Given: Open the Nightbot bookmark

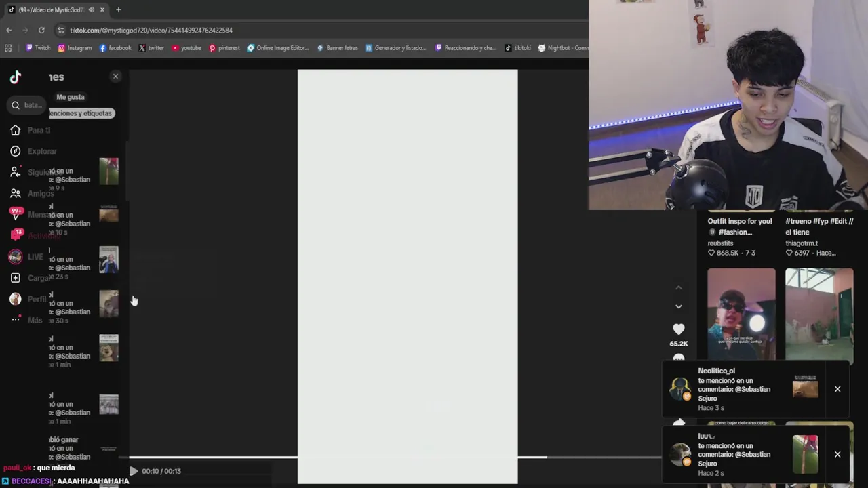Looking at the screenshot, I should pyautogui.click(x=564, y=48).
